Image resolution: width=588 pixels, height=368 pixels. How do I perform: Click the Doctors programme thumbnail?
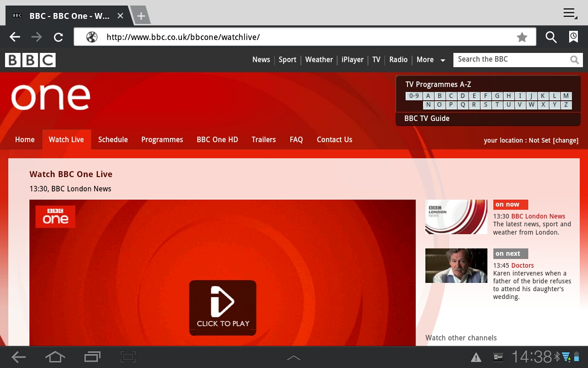click(x=456, y=265)
